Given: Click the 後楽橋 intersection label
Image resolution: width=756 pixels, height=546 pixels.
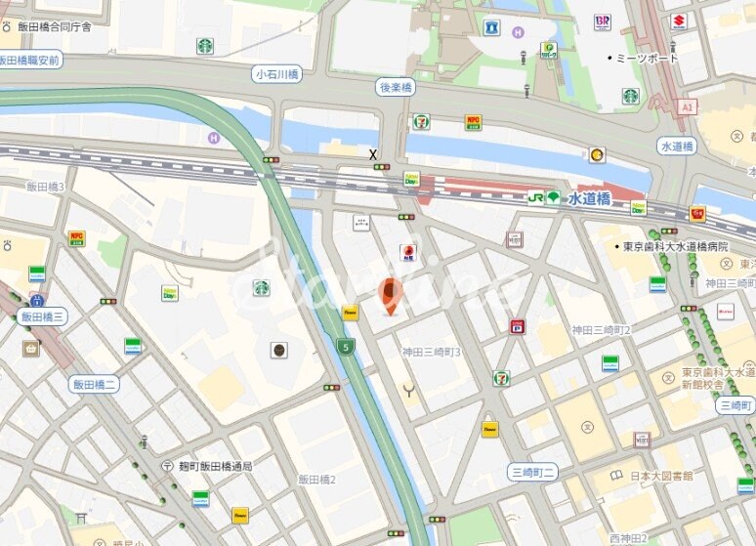Looking at the screenshot, I should coord(396,87).
